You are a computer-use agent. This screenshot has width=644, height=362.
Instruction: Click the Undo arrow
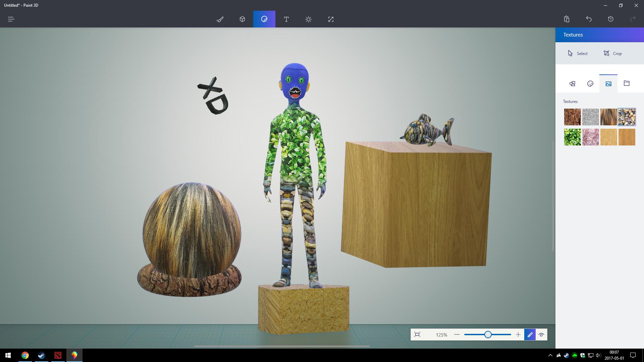coord(589,19)
